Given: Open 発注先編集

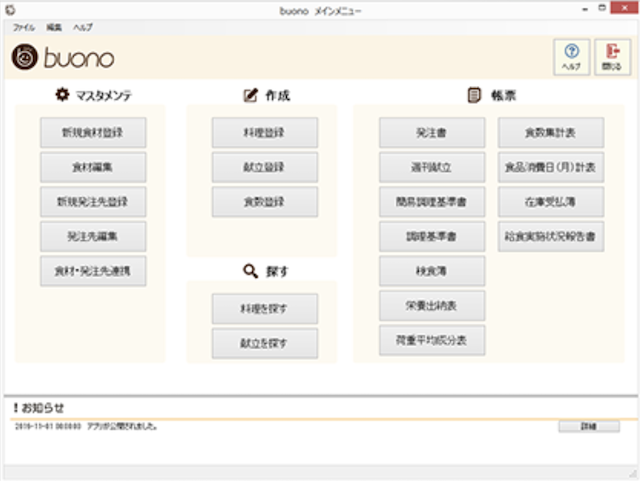Looking at the screenshot, I should coord(93,236).
